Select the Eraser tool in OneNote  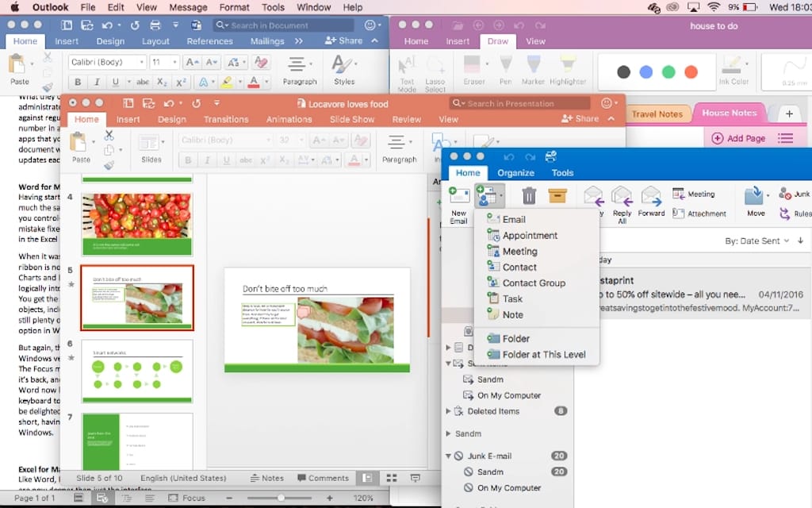473,70
